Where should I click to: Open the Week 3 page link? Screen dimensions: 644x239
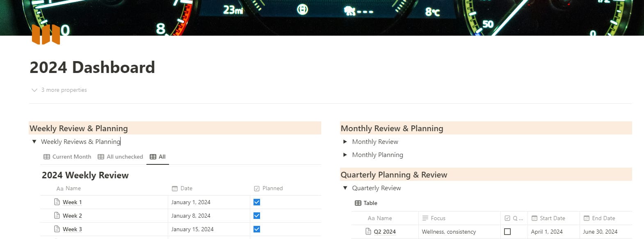tap(72, 230)
